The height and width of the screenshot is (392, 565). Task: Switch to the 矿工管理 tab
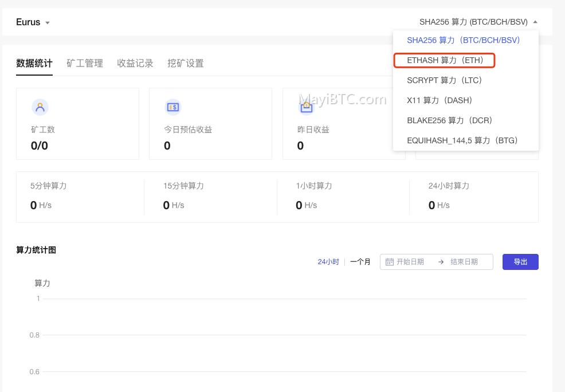click(85, 64)
